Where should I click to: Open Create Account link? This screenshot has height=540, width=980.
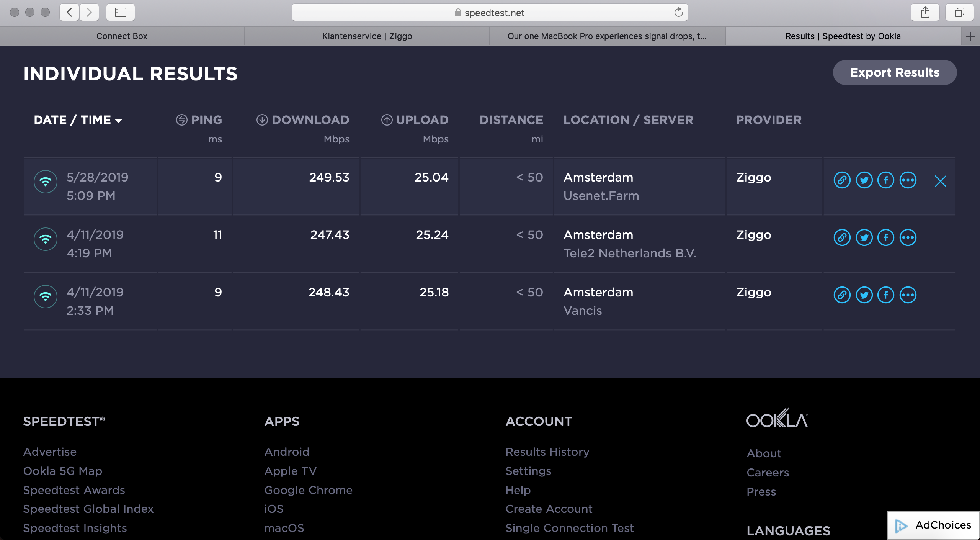[549, 509]
